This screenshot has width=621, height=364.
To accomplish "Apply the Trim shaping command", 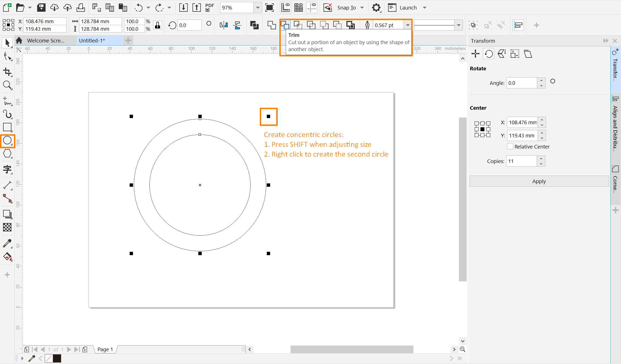I will (x=285, y=25).
